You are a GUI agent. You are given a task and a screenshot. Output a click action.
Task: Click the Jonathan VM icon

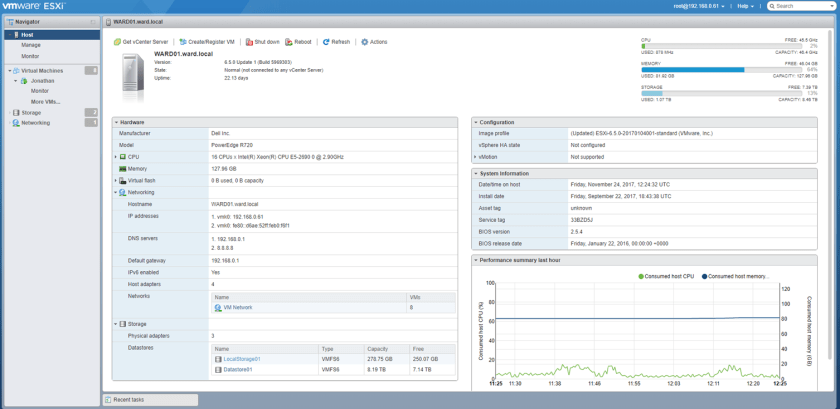(x=24, y=81)
